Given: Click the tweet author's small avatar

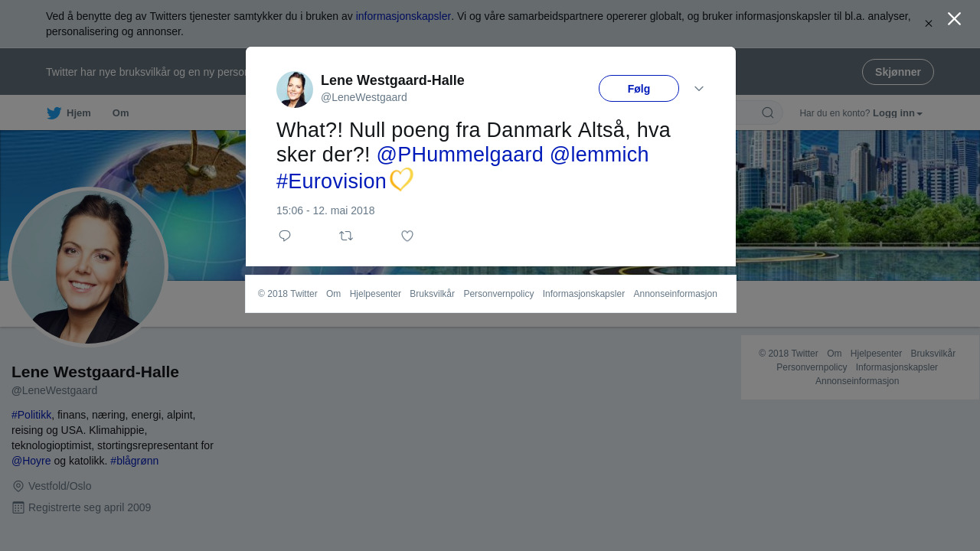Looking at the screenshot, I should (295, 90).
